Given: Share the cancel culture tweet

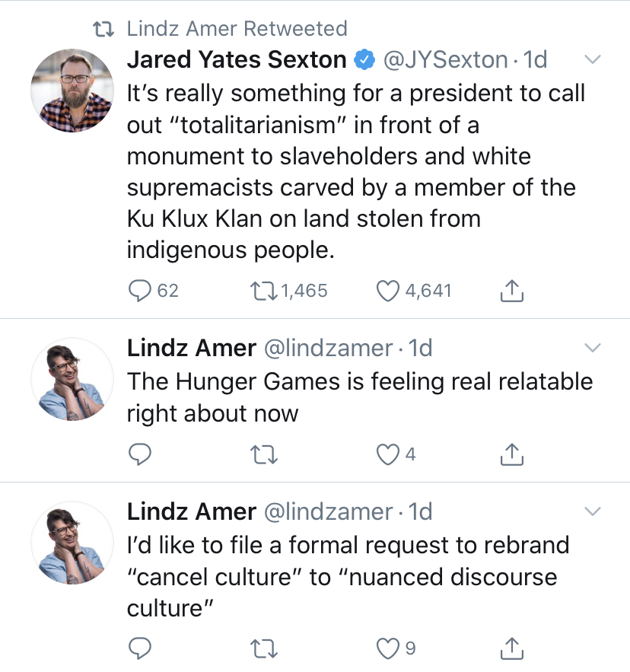Looking at the screenshot, I should 512,648.
